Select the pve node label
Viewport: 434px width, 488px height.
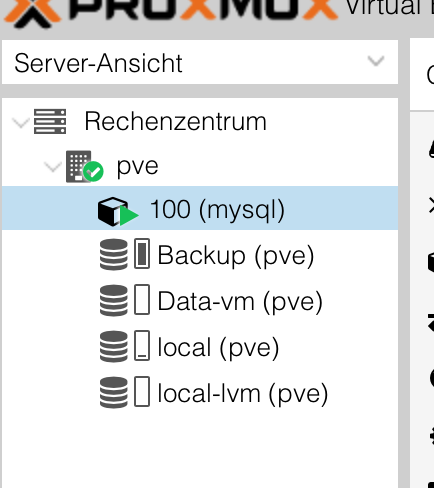point(137,167)
